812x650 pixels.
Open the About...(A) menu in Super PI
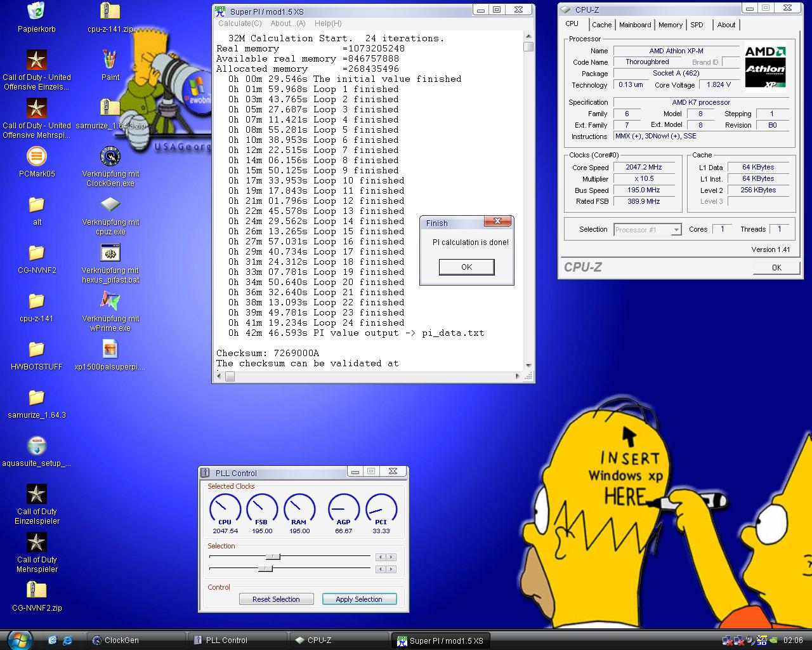pos(288,23)
